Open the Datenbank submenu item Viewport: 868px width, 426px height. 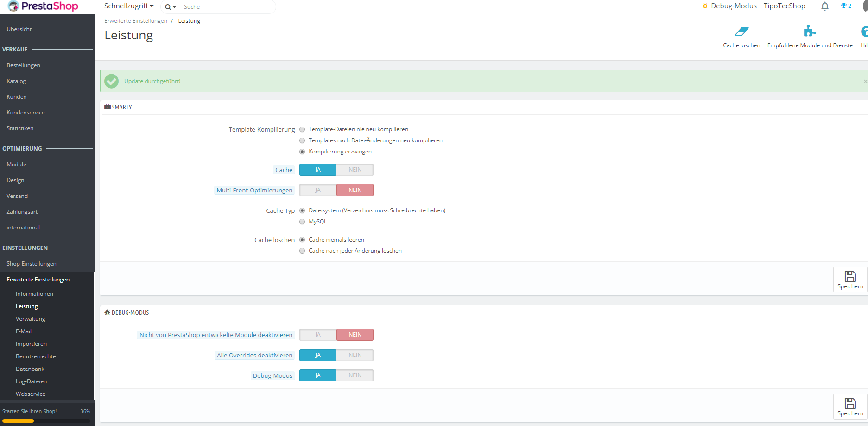click(x=30, y=369)
